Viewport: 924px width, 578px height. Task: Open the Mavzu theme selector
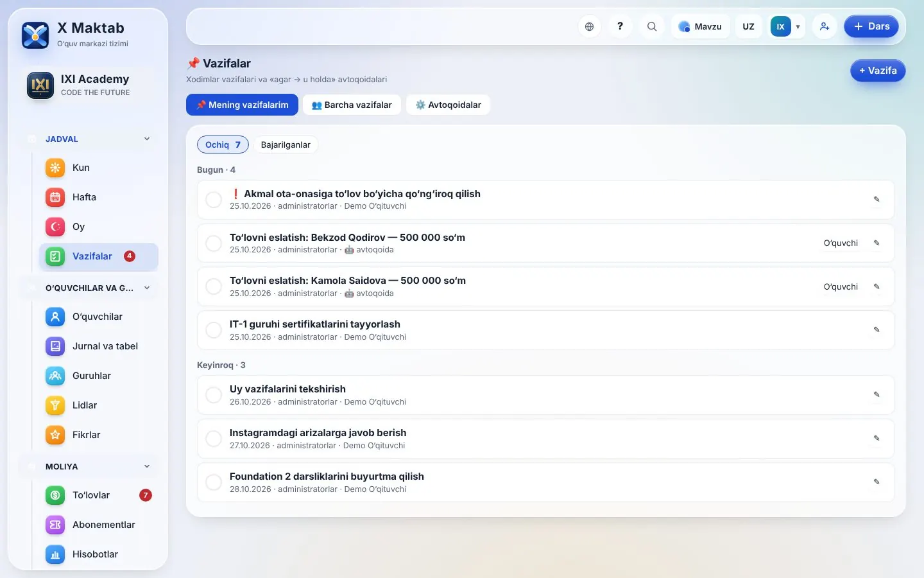(701, 26)
